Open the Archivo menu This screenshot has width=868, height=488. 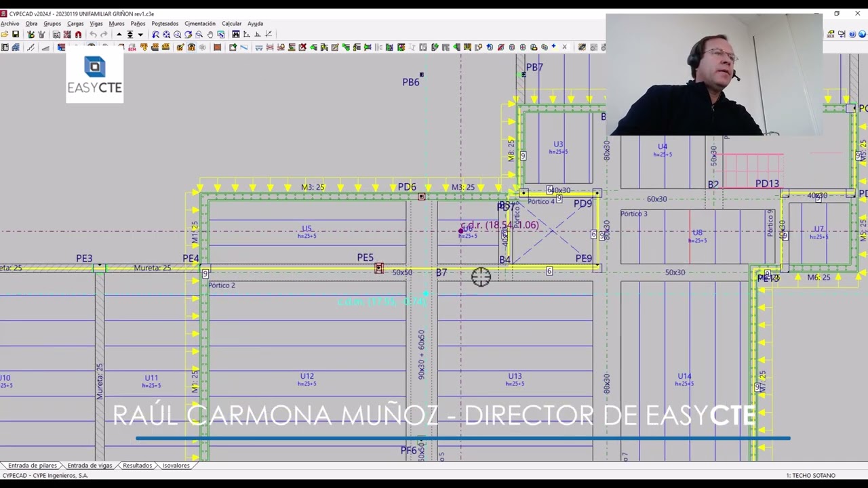point(9,24)
